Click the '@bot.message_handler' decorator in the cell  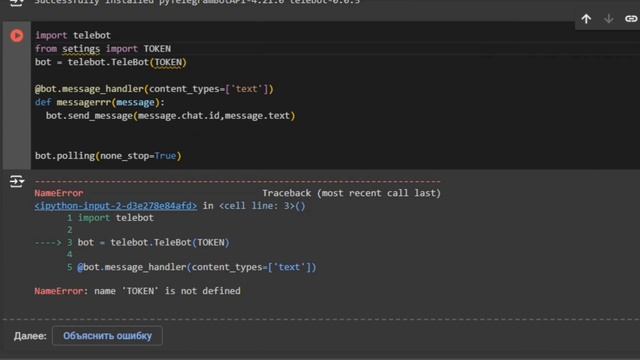154,89
